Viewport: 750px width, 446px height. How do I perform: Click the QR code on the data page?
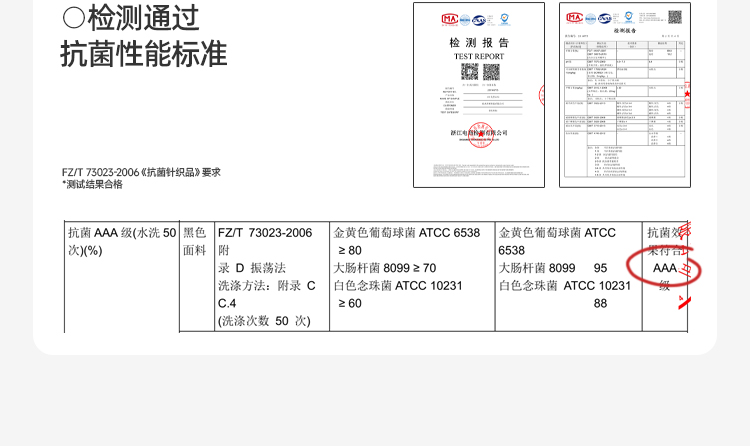pos(675,17)
